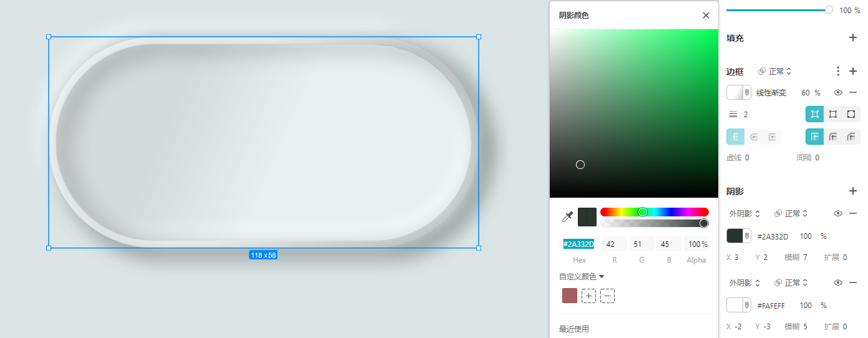This screenshot has width=868, height=338.
Task: Open the 边框 blend mode 正常 dropdown
Action: pyautogui.click(x=775, y=71)
